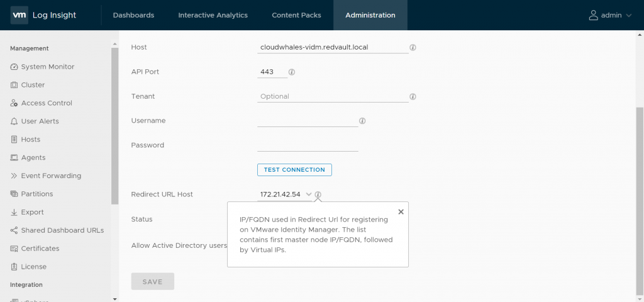
Task: Show info tooltip for Tenant field
Action: tap(413, 96)
